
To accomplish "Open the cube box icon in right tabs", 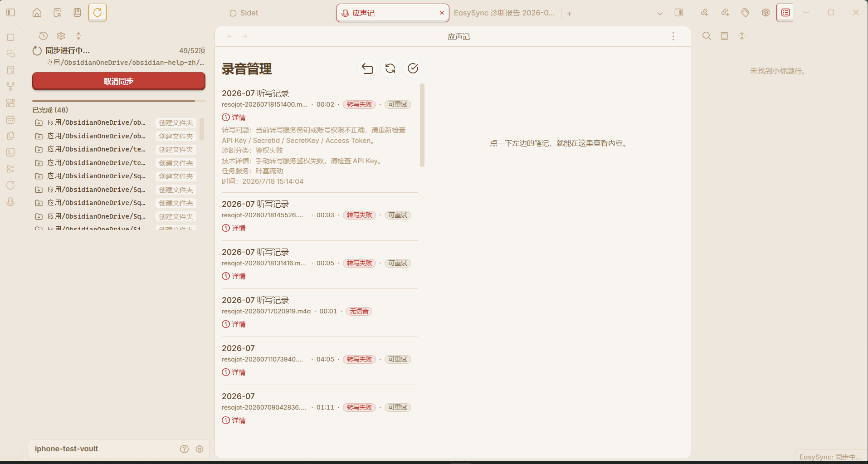I will pyautogui.click(x=766, y=13).
